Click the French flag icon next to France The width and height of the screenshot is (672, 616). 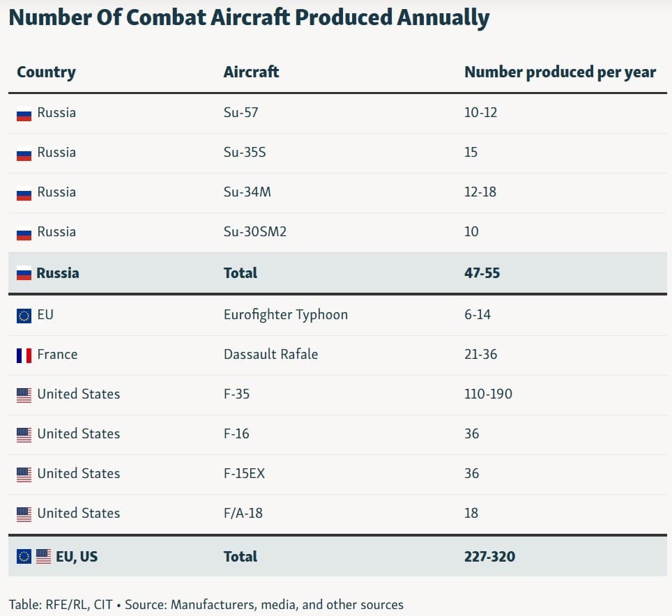tap(24, 355)
